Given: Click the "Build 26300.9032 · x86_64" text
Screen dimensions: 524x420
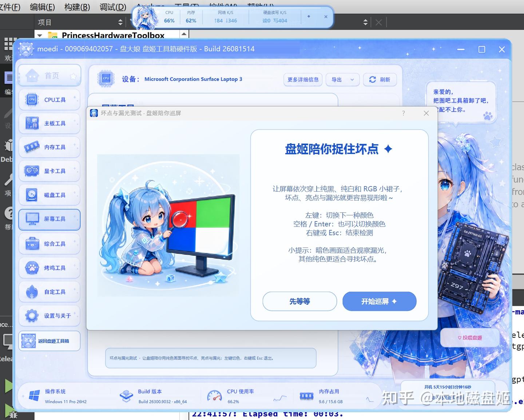Looking at the screenshot, I should coord(163,402).
